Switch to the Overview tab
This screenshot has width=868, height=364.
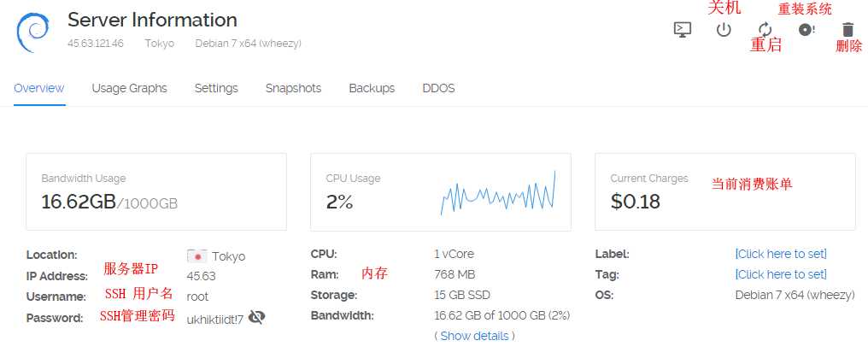[39, 88]
